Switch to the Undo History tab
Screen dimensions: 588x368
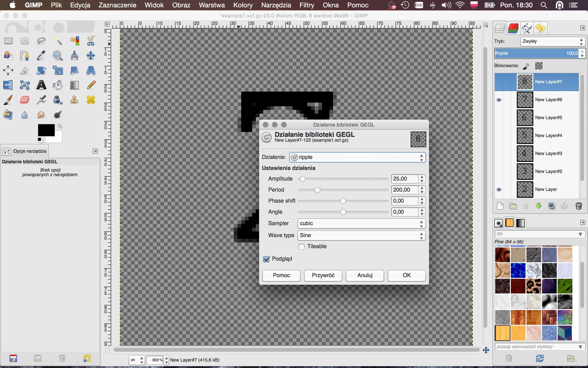pos(540,28)
